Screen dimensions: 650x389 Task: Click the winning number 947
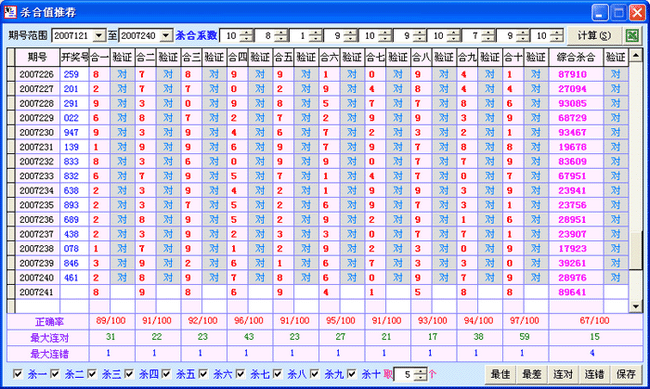(71, 132)
